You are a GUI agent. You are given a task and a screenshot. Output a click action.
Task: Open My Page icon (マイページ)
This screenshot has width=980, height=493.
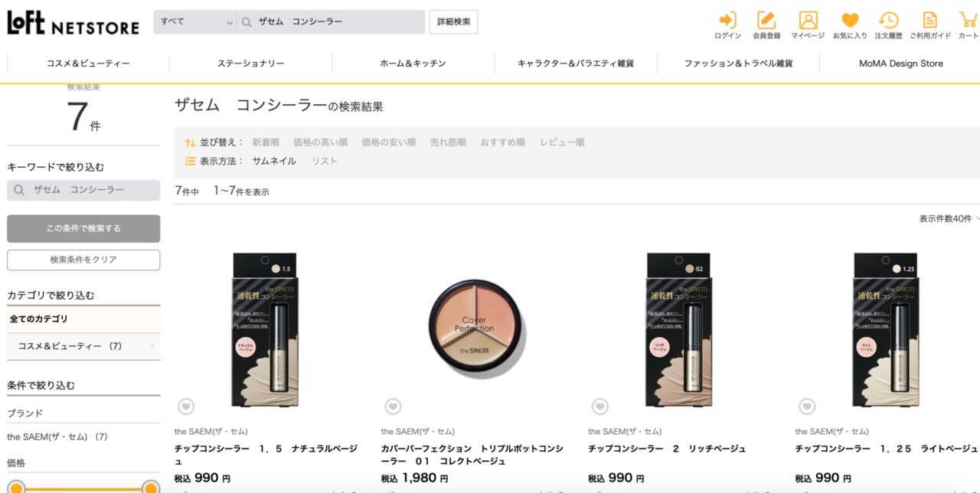pos(808,25)
